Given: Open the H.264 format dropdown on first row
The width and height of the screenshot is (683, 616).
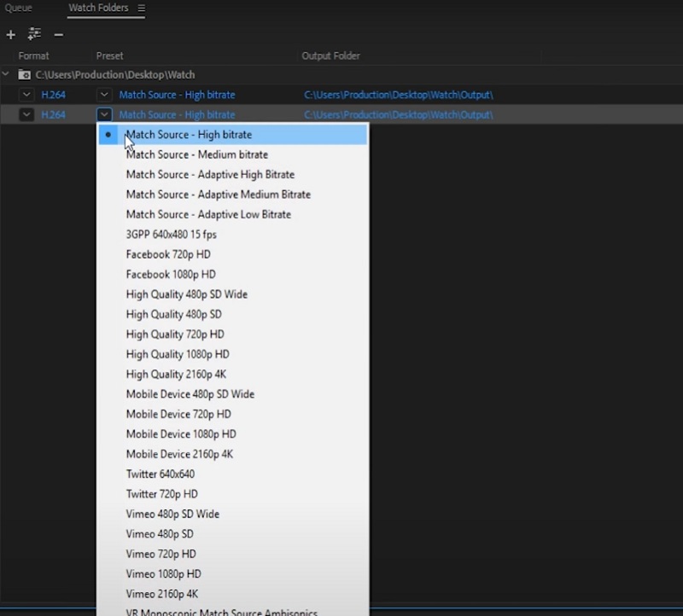Looking at the screenshot, I should 26,95.
